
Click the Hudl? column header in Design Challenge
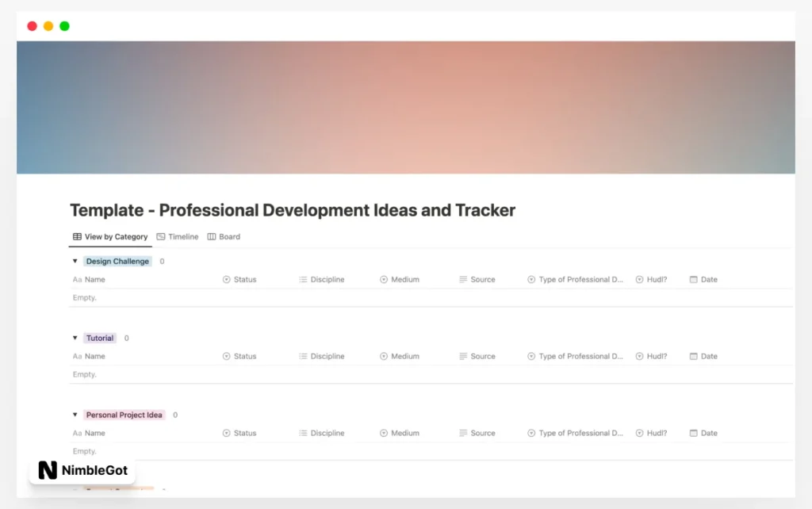click(x=652, y=279)
